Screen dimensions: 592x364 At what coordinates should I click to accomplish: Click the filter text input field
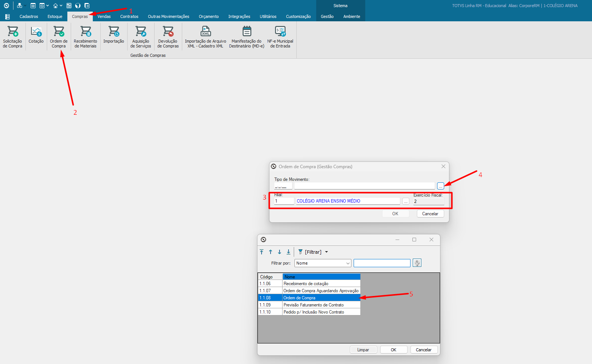click(x=382, y=263)
